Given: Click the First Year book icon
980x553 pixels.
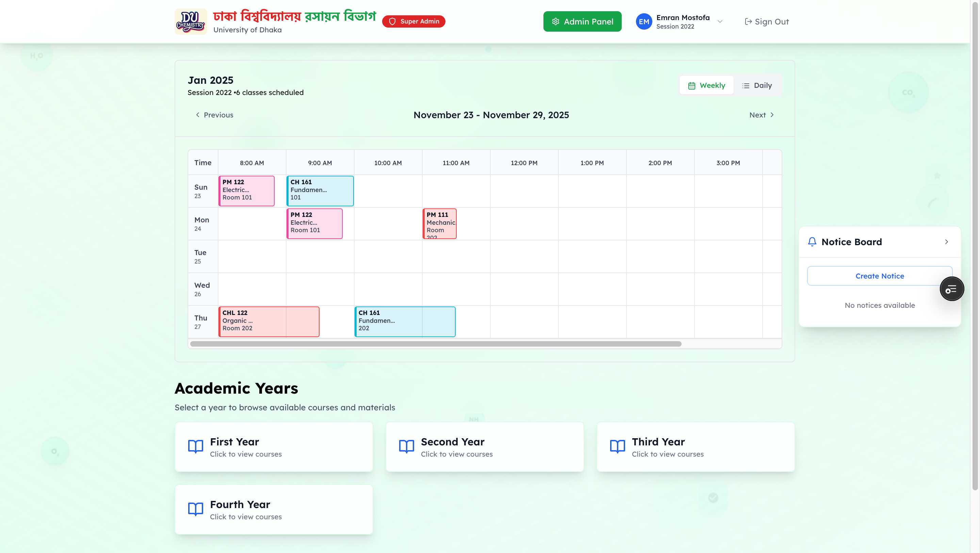Looking at the screenshot, I should pyautogui.click(x=196, y=446).
